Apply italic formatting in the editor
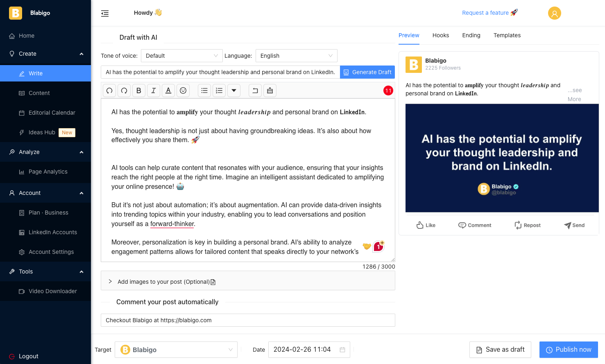Image resolution: width=605 pixels, height=364 pixels. tap(154, 90)
